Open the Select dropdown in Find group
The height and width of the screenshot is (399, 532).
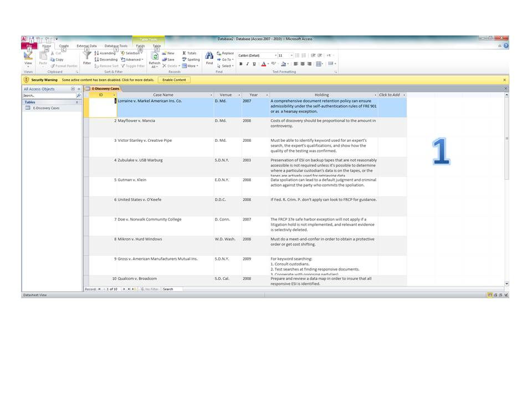[x=226, y=66]
